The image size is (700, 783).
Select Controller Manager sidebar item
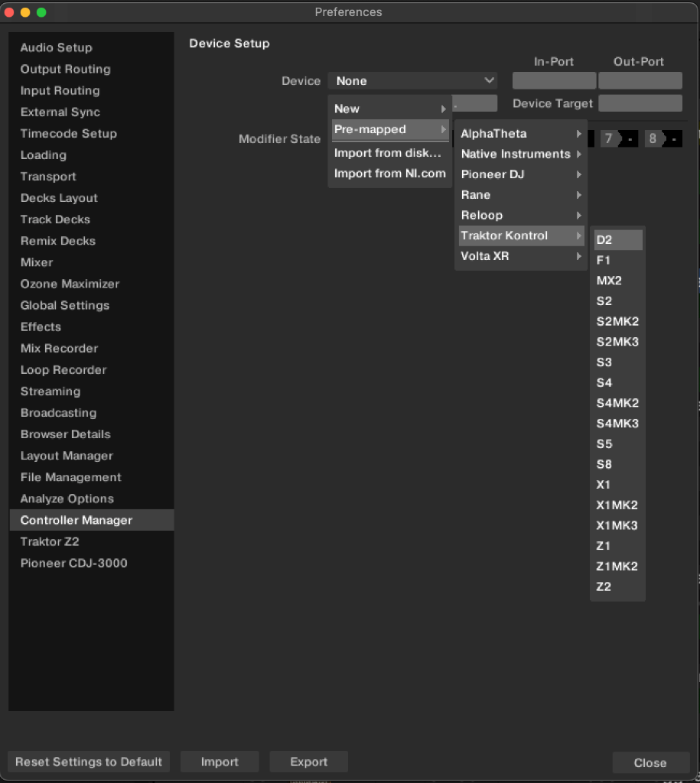point(92,520)
